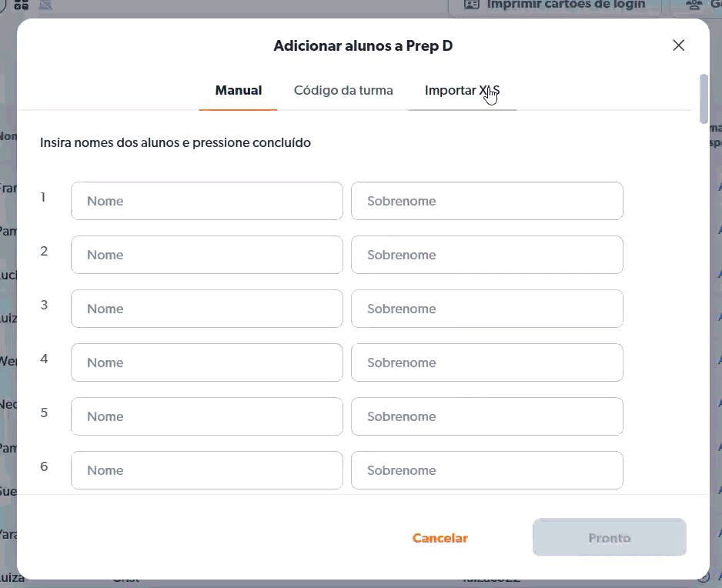Viewport: 722px width, 588px height.
Task: Click the Pronto button
Action: click(609, 538)
